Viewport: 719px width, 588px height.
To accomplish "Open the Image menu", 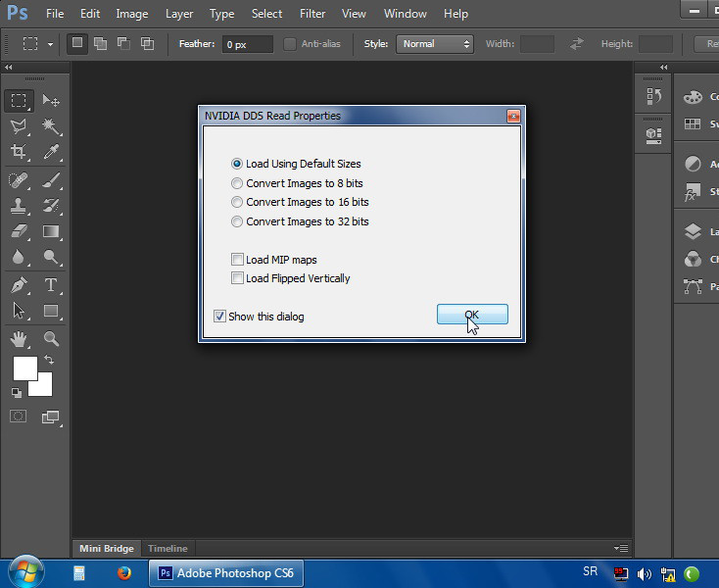I will [132, 14].
